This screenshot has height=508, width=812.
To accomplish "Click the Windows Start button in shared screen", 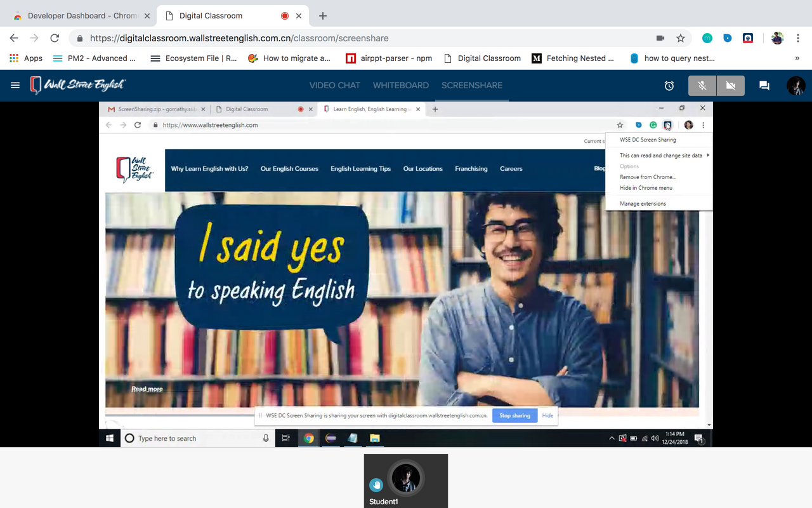I will pyautogui.click(x=110, y=438).
